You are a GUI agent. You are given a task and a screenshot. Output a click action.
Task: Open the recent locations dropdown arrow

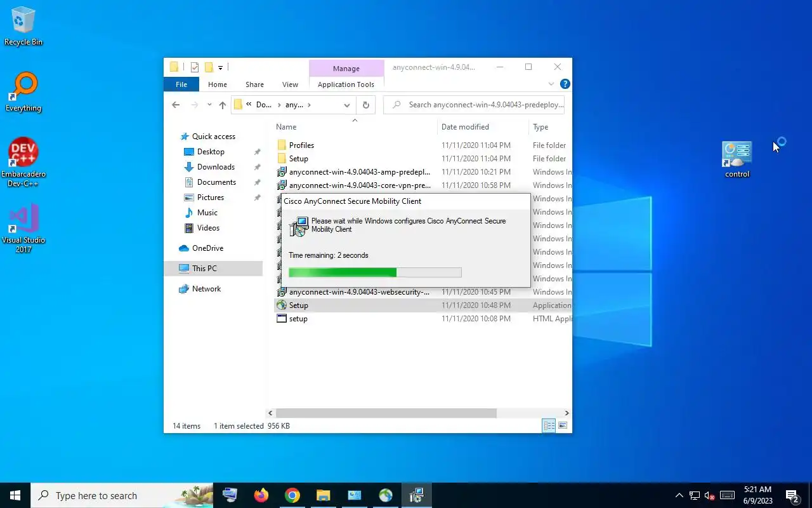point(209,105)
